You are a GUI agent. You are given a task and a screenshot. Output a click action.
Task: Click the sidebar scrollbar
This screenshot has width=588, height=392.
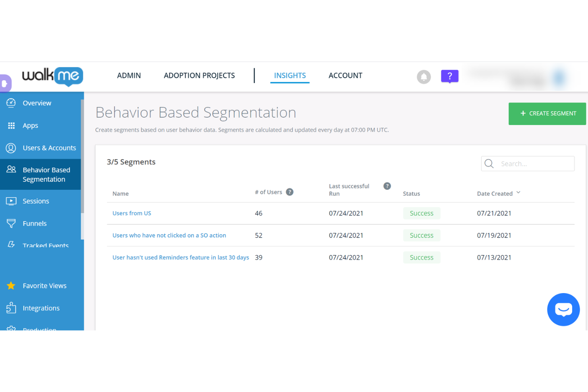[x=82, y=156]
